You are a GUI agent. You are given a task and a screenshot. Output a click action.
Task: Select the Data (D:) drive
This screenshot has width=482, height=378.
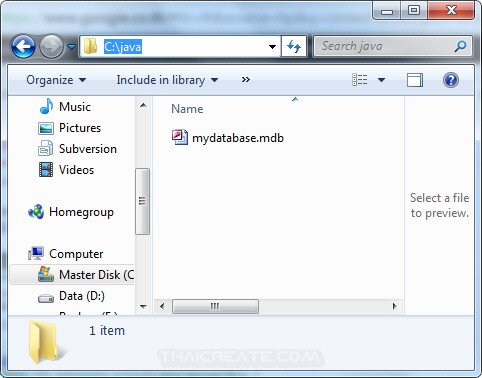click(x=82, y=296)
